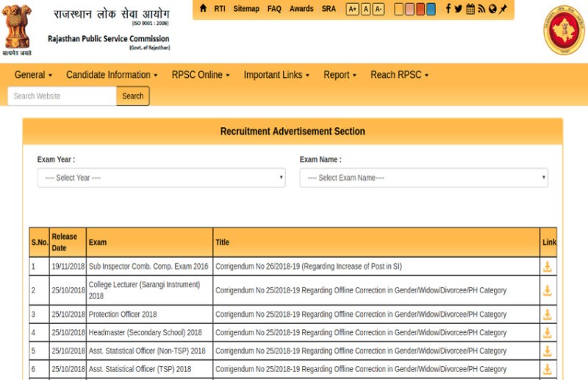Screen dimensions: 588x380
Task: Go to the home page icon
Action: coord(203,8)
